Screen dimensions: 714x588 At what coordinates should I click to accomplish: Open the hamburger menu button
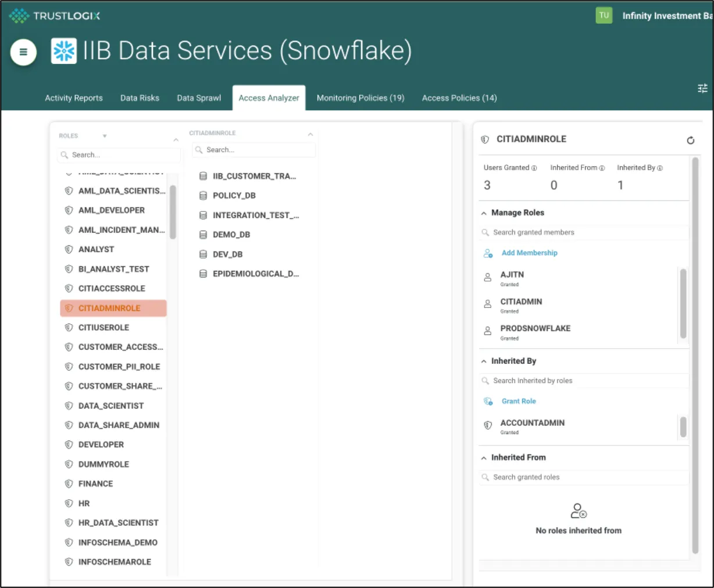click(23, 52)
